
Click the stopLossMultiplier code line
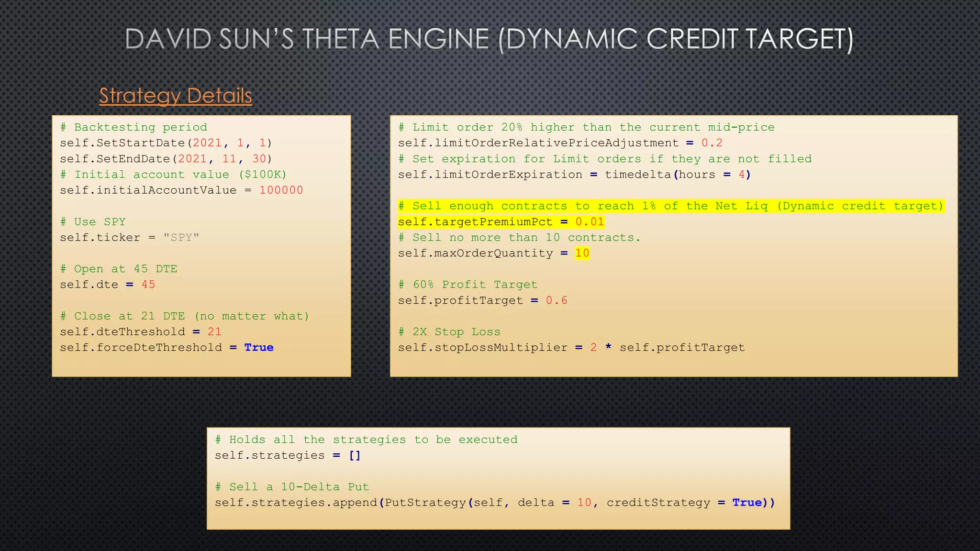pos(571,348)
